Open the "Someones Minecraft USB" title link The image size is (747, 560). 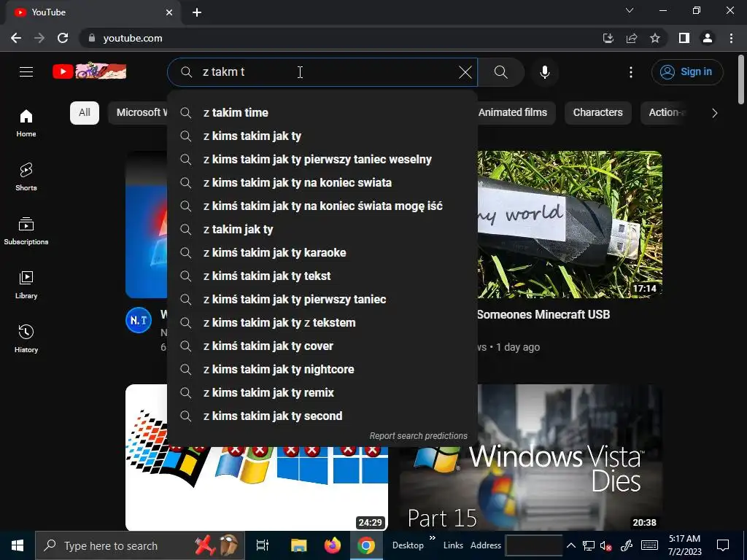(543, 315)
